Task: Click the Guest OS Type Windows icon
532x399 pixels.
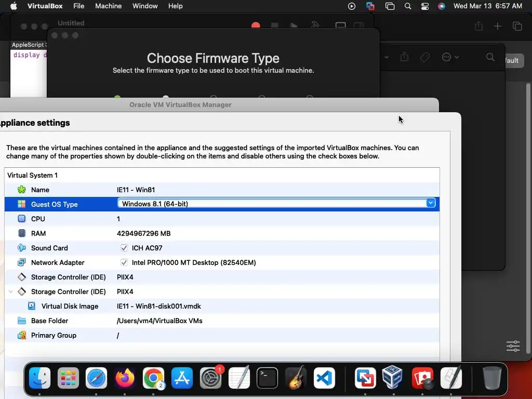Action: [22, 204]
